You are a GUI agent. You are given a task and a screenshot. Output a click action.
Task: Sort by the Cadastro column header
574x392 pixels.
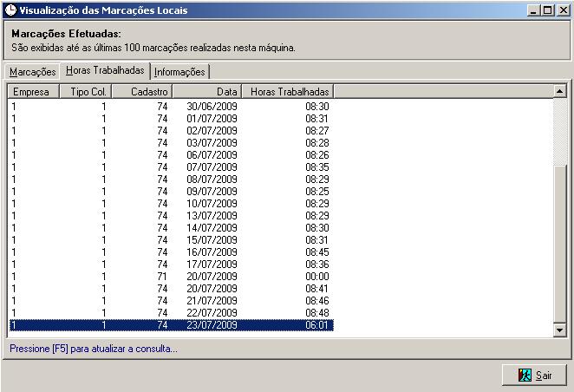coord(142,92)
